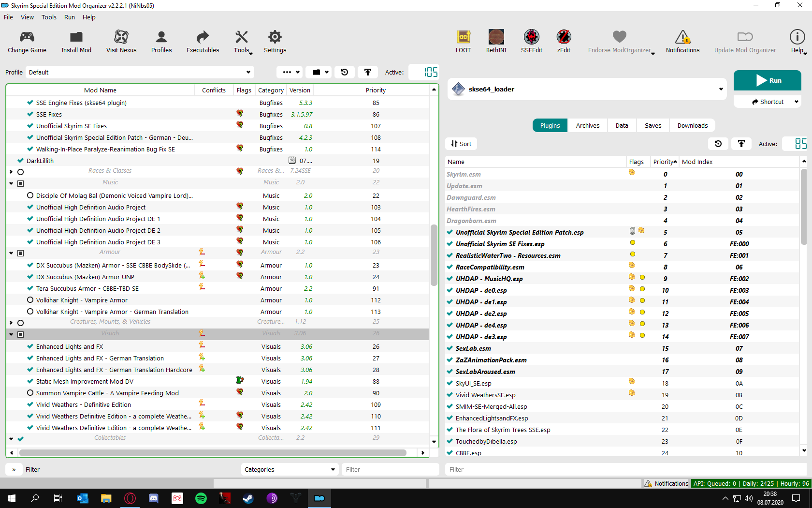Disable the SexLab.esm plugin
The image size is (812, 508).
450,348
